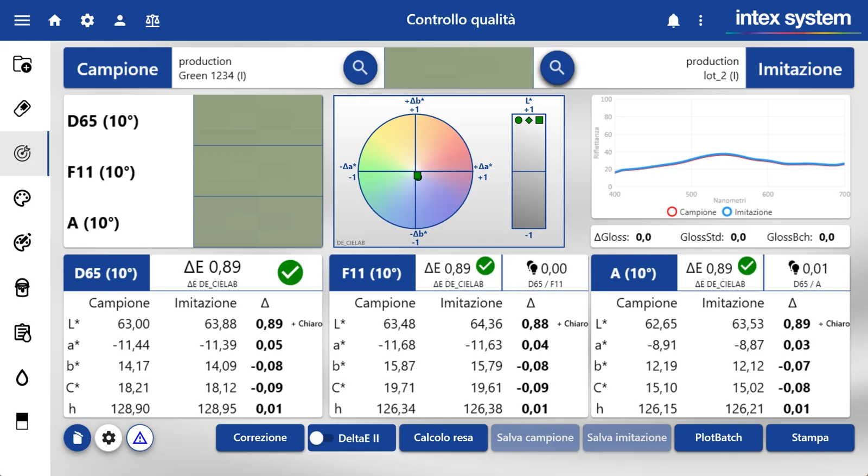Go to the home screen icon
Image resolution: width=868 pixels, height=476 pixels.
55,21
